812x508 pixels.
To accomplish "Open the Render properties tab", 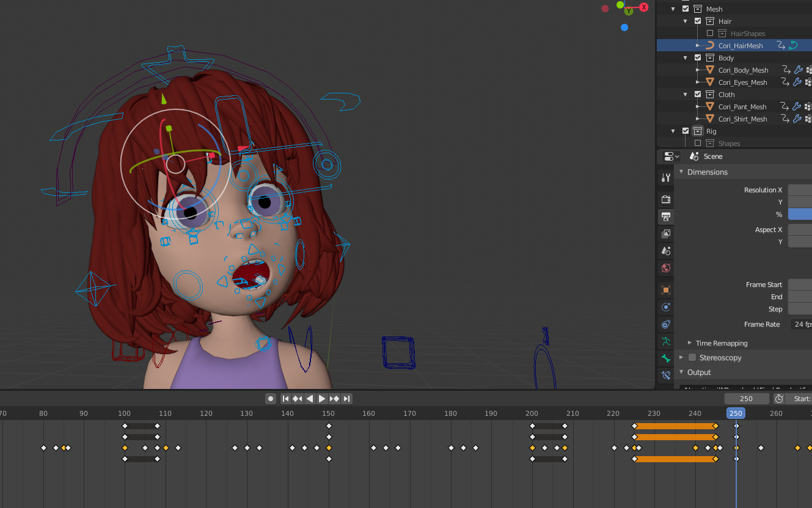I will [666, 199].
